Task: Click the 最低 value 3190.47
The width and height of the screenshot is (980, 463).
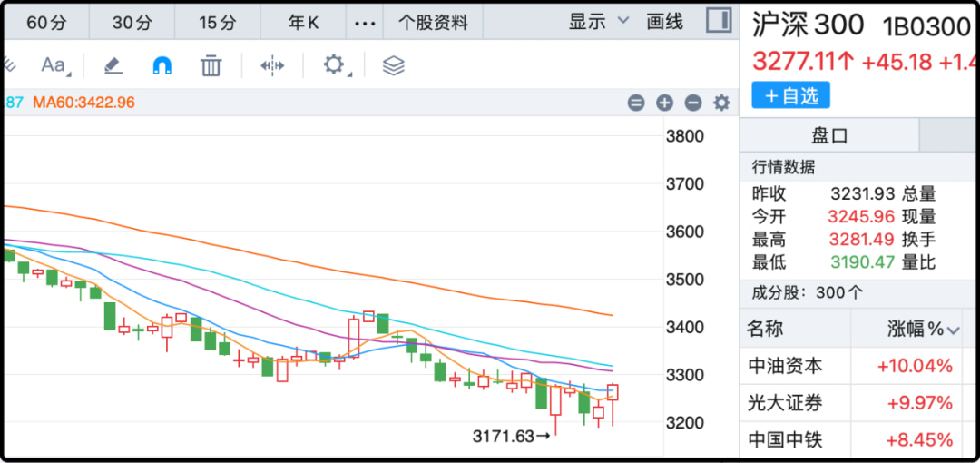Action: [x=863, y=262]
